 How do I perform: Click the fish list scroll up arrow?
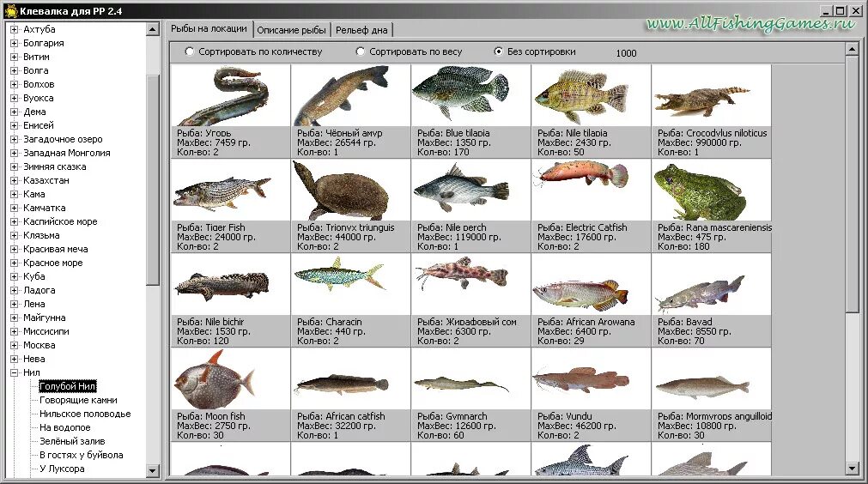pos(853,50)
